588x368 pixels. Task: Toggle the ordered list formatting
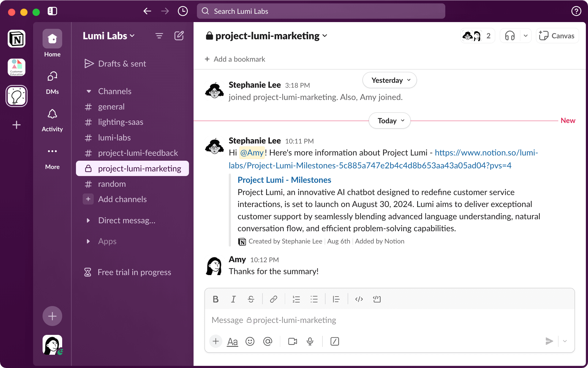click(x=296, y=299)
